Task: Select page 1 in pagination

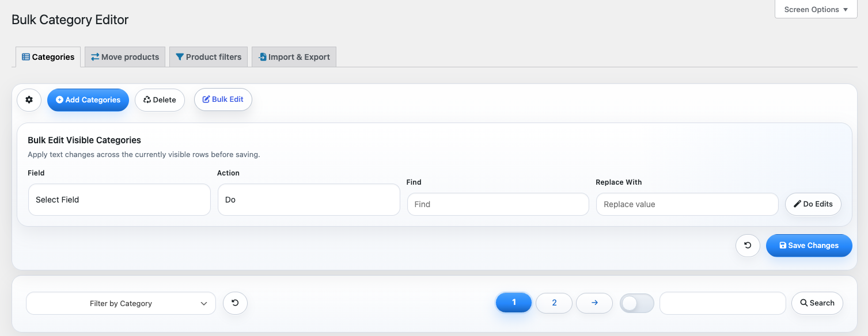Action: pos(513,303)
